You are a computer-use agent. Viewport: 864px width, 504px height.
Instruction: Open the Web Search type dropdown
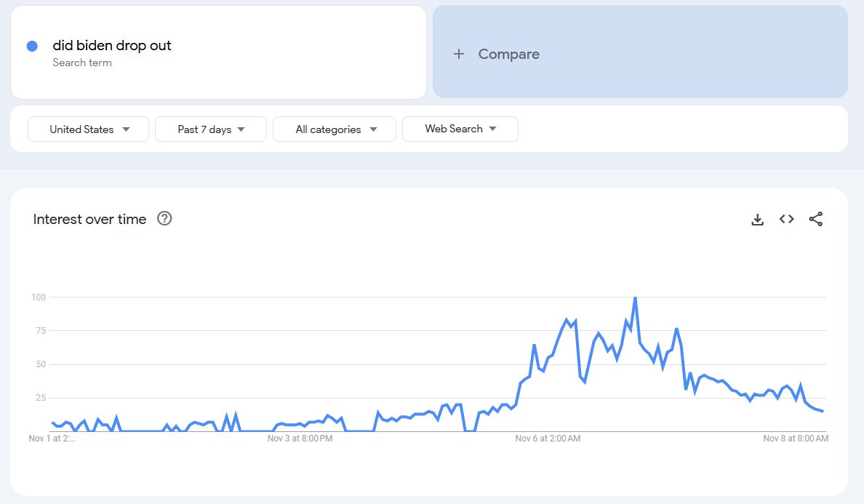click(x=460, y=129)
